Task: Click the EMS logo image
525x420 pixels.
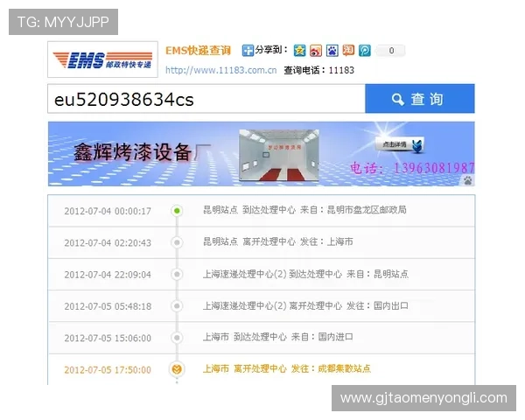Action: click(x=102, y=59)
